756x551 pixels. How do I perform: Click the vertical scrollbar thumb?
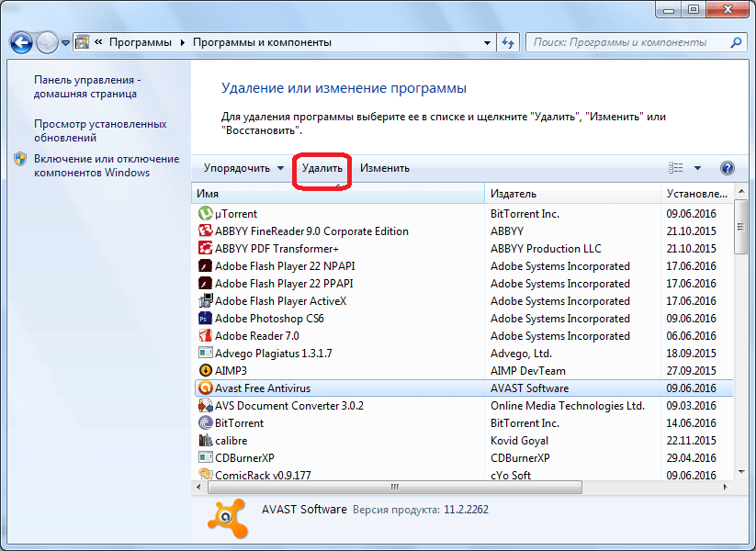740,227
